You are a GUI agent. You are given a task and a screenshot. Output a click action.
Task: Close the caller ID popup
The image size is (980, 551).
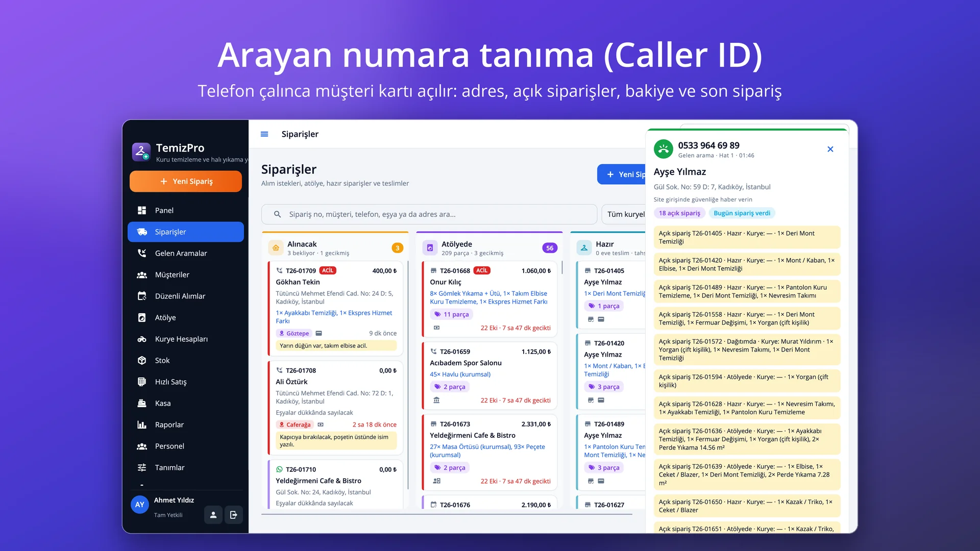click(x=830, y=149)
